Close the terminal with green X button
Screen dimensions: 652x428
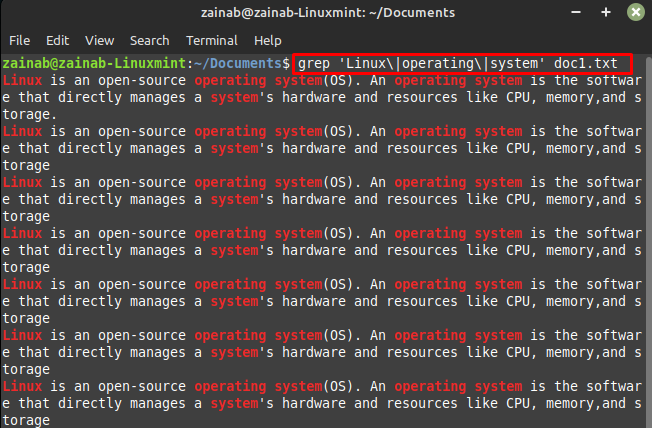[636, 12]
